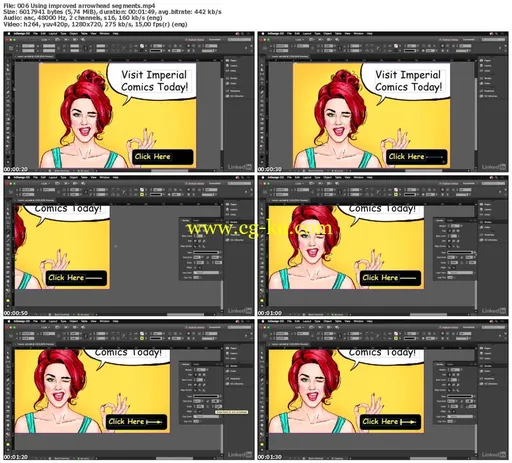This screenshot has width=512, height=463.
Task: Open End arrowhead dropdown in the 00:01:20 frame
Action: point(217,401)
